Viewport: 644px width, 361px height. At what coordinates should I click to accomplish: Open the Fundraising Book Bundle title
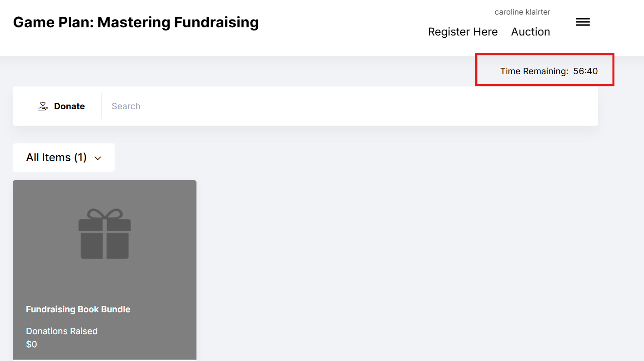click(78, 309)
